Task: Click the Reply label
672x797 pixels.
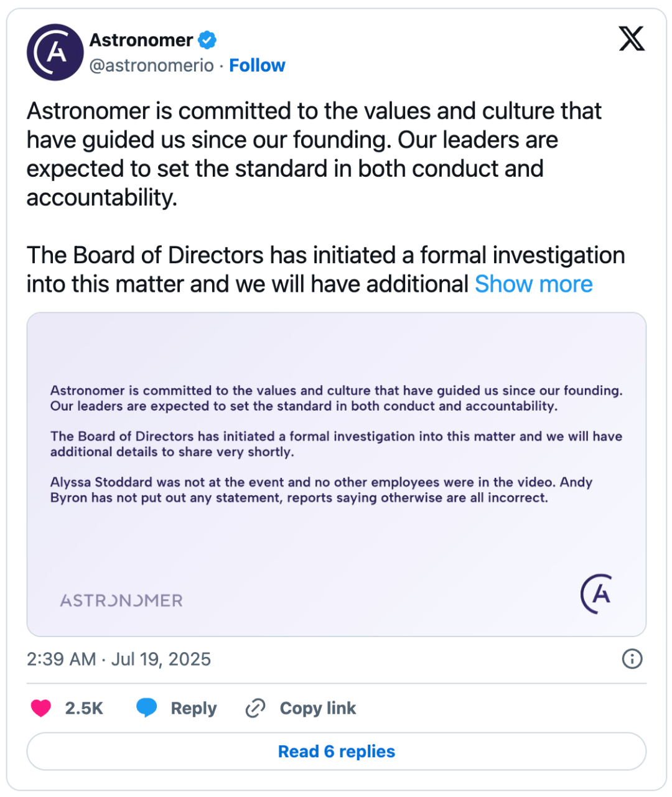Action: [x=194, y=709]
